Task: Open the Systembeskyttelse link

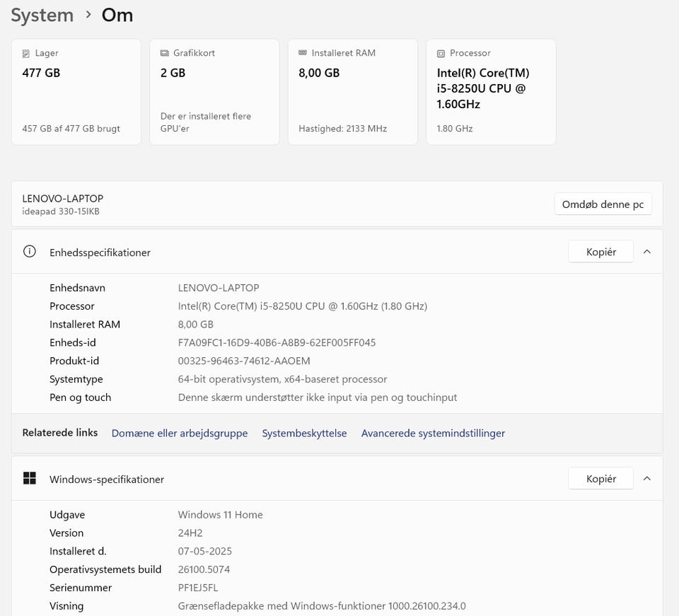Action: [304, 433]
